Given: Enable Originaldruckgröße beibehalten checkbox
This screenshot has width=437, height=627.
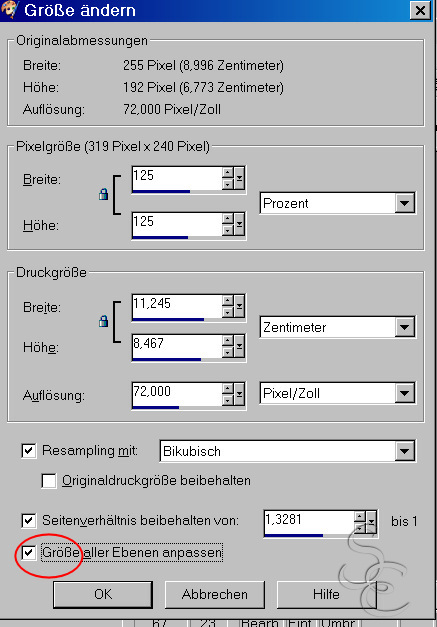Looking at the screenshot, I should pos(48,481).
